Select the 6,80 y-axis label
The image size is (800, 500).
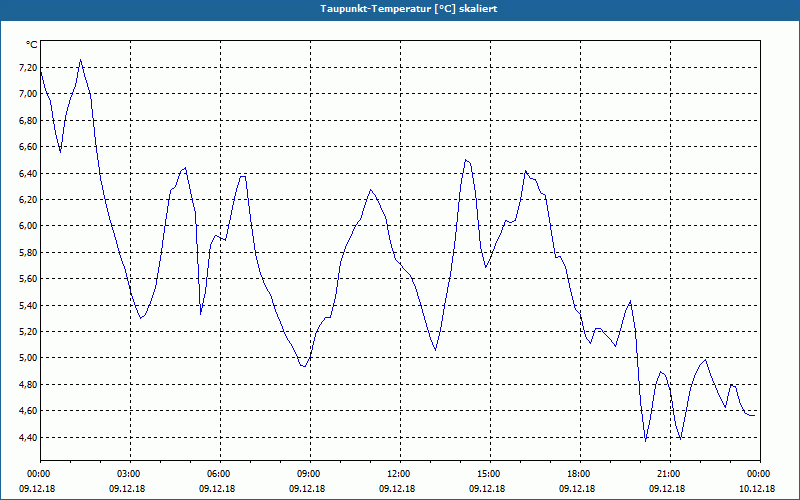pyautogui.click(x=28, y=120)
